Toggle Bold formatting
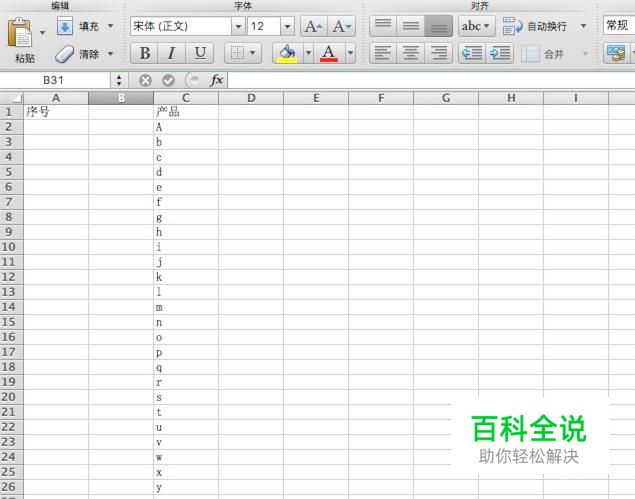Screen dimensions: 635x499 click(x=144, y=53)
